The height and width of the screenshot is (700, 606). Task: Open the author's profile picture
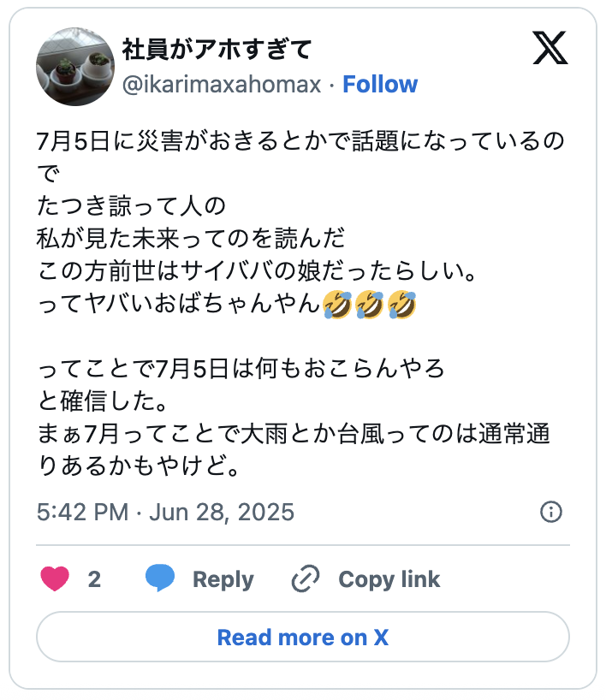coord(74,67)
